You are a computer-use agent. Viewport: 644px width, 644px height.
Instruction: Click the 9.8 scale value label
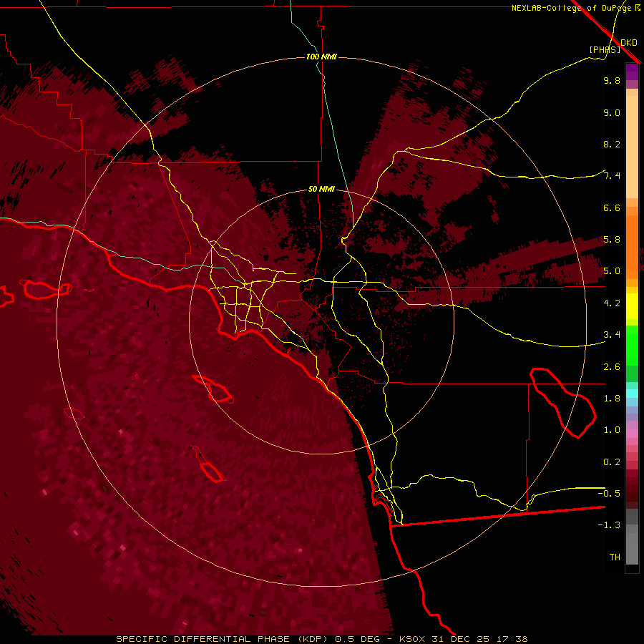(612, 80)
